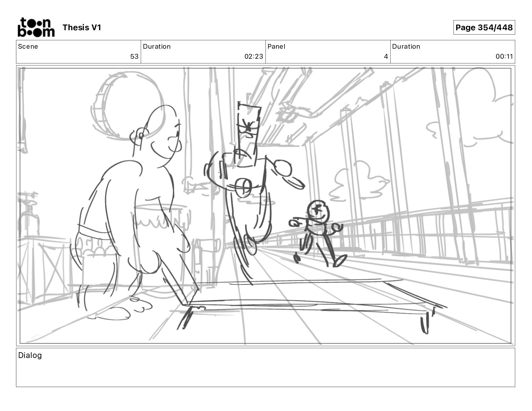Screen dimensions: 532x411
Task: Select the panel number '4'
Action: tap(386, 56)
